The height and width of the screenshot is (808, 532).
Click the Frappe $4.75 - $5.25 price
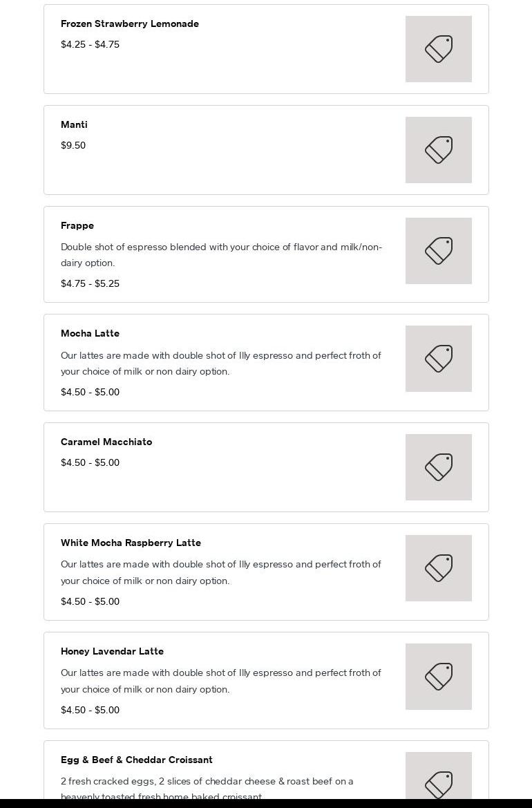coord(90,283)
